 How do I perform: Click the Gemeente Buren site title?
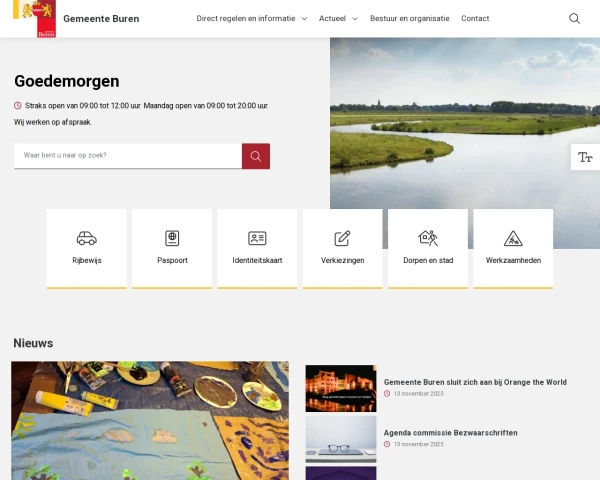pyautogui.click(x=101, y=19)
